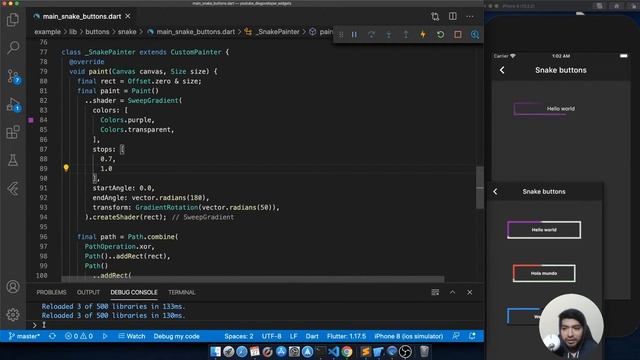Viewport: 640px width, 360px height.
Task: Open OBS from the Dock
Action: [x=405, y=351]
